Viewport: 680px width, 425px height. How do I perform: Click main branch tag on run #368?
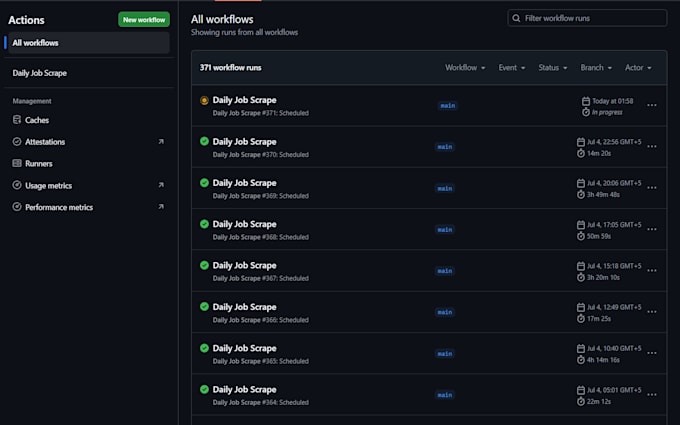click(x=445, y=229)
